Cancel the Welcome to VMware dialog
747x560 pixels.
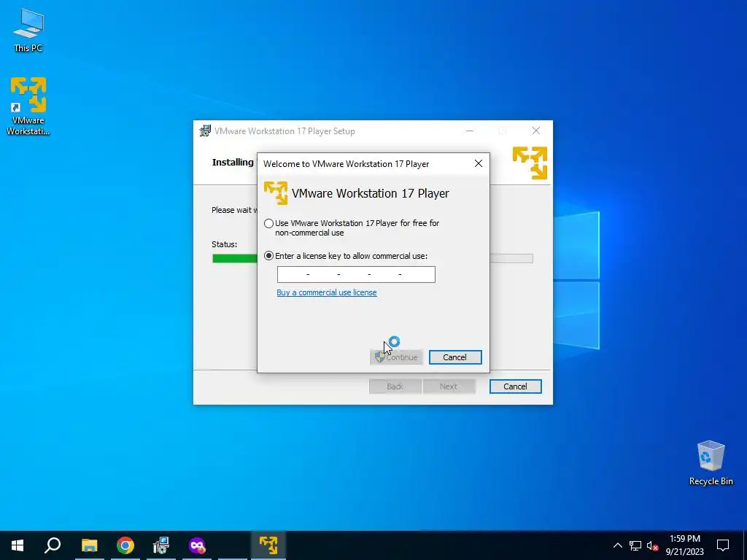(x=455, y=357)
